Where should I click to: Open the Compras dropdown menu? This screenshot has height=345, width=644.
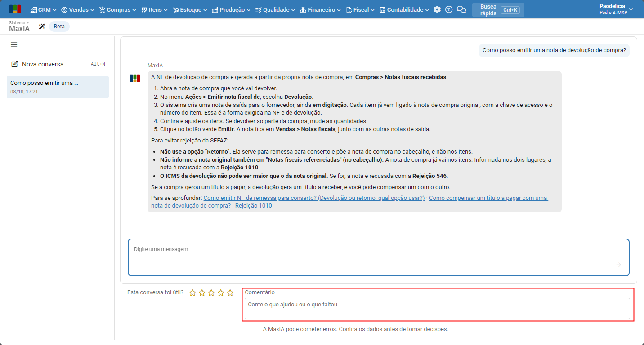pyautogui.click(x=117, y=9)
